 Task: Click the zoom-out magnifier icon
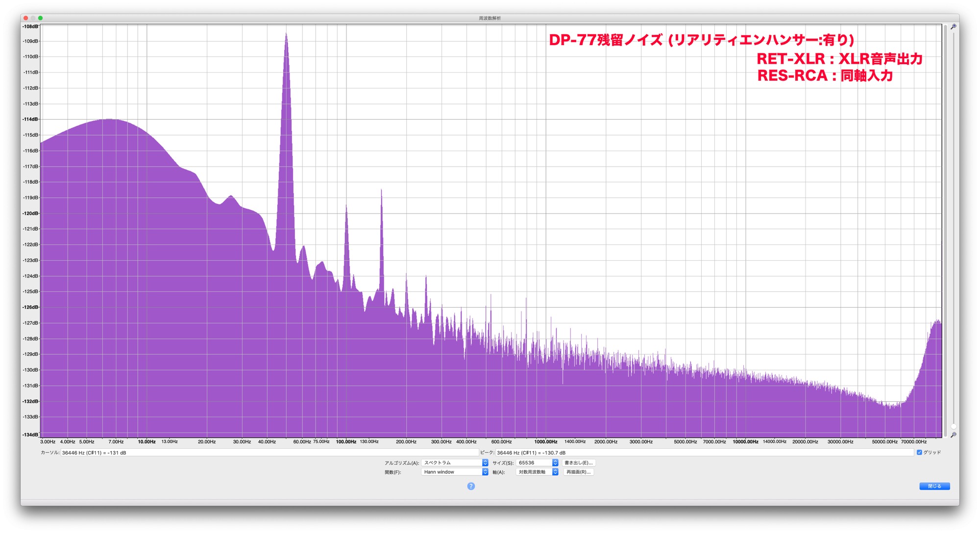(x=954, y=435)
